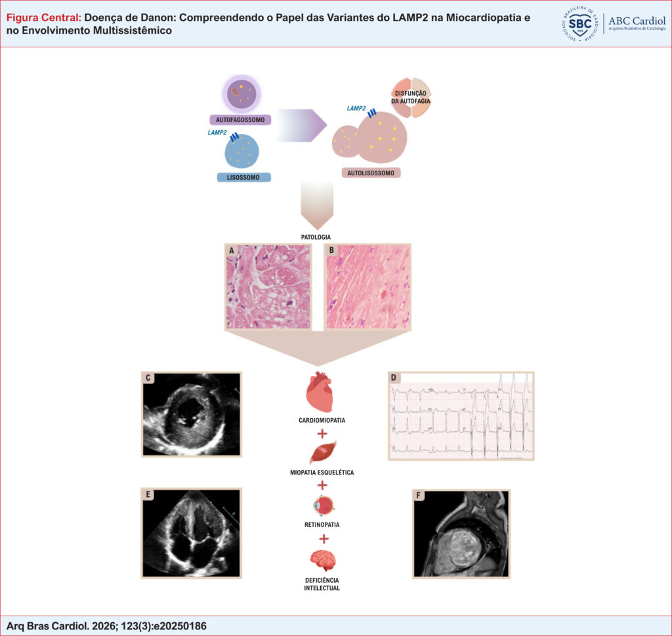This screenshot has width=672, height=636.
Task: Click the blue lysosome circle icon
Action: [241, 151]
